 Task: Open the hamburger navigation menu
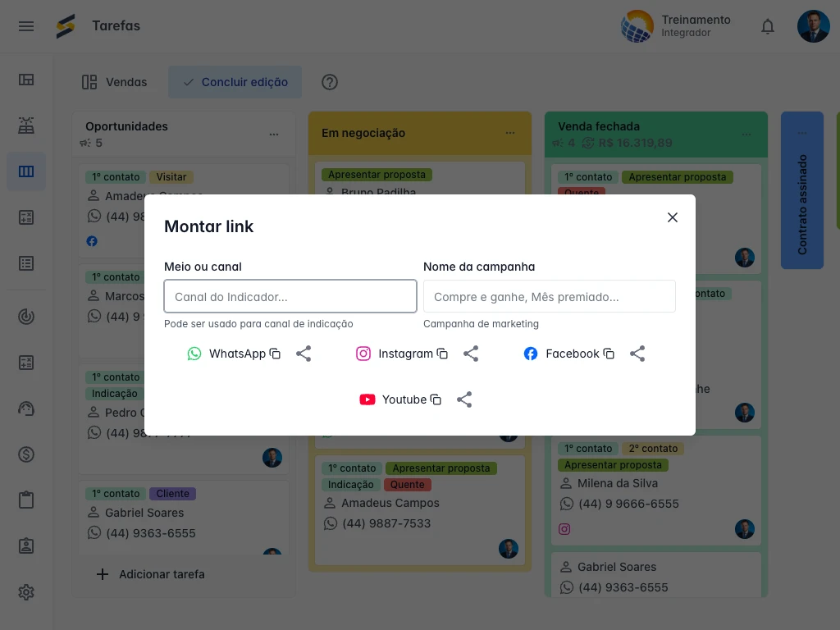[26, 26]
